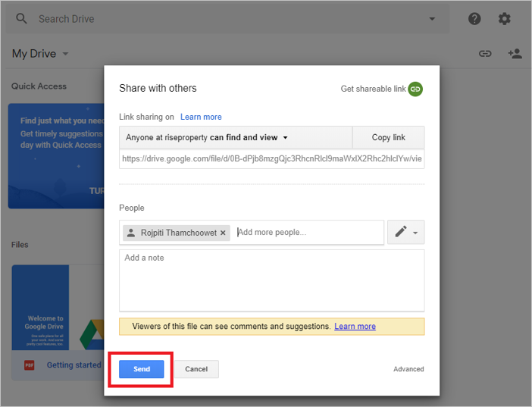Expand the search options dropdown arrow
This screenshot has height=407, width=532.
[x=432, y=19]
